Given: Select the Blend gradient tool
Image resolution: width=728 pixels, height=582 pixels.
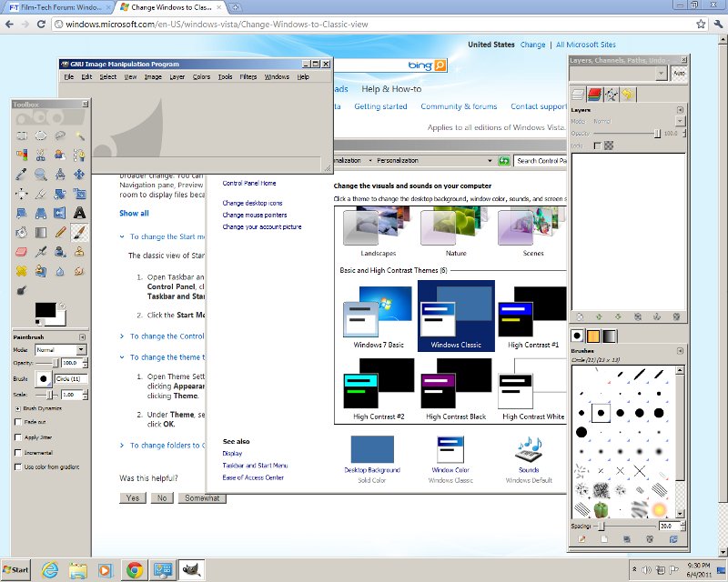Looking at the screenshot, I should [x=41, y=232].
